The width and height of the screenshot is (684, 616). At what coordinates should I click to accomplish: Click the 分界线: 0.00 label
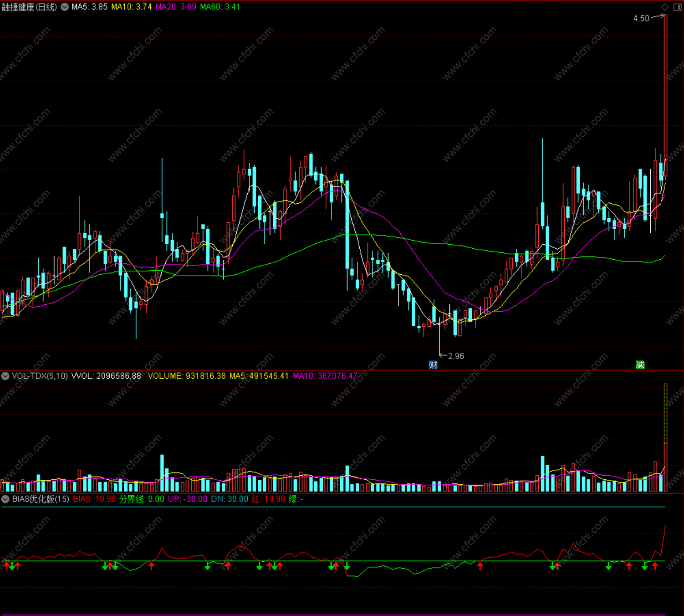[x=142, y=499]
